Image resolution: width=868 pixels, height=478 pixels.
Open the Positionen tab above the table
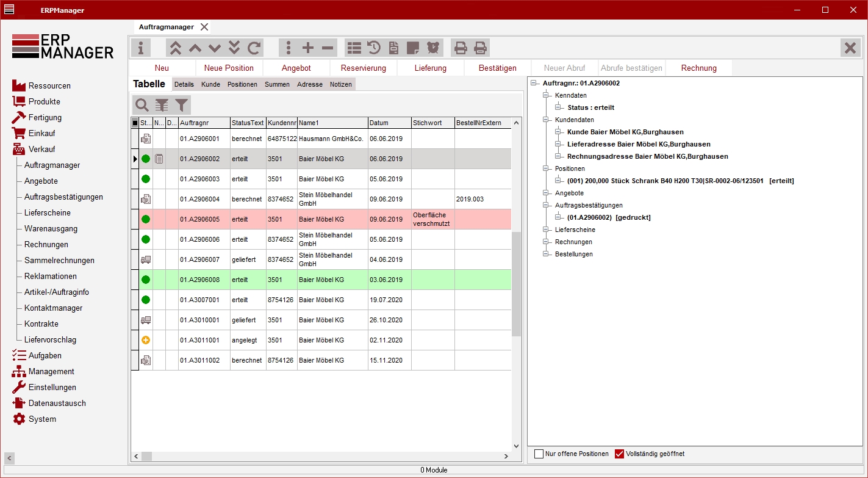coord(242,84)
